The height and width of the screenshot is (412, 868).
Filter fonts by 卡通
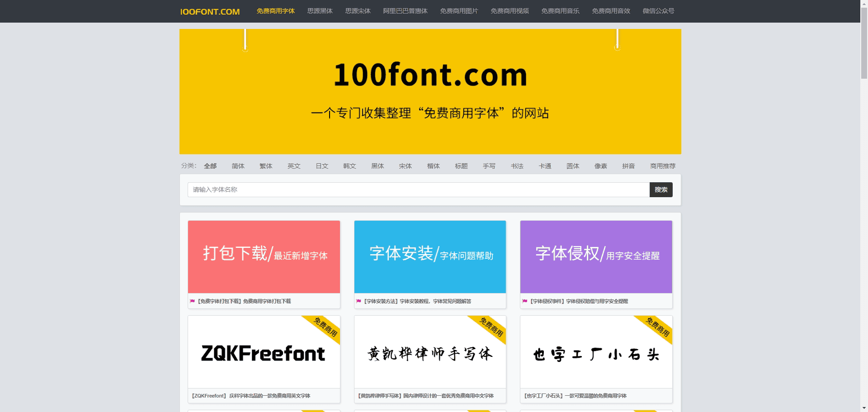pyautogui.click(x=545, y=166)
